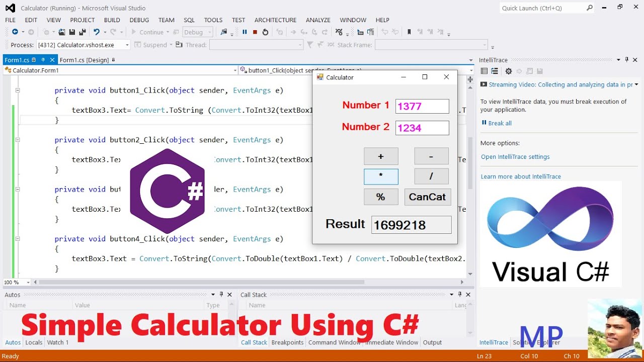Click the Pause (Break All) toolbar icon
Viewport: 644px width, 362px height.
pyautogui.click(x=245, y=32)
